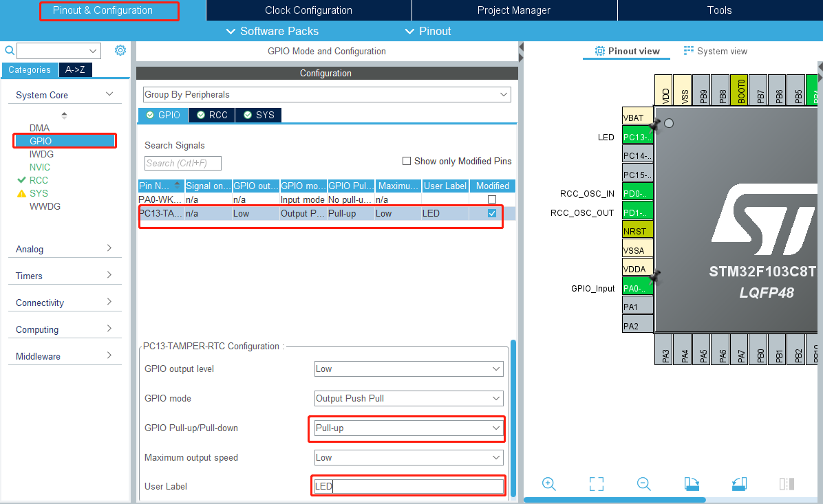Open the A->Z tab in the sidebar

pos(75,69)
